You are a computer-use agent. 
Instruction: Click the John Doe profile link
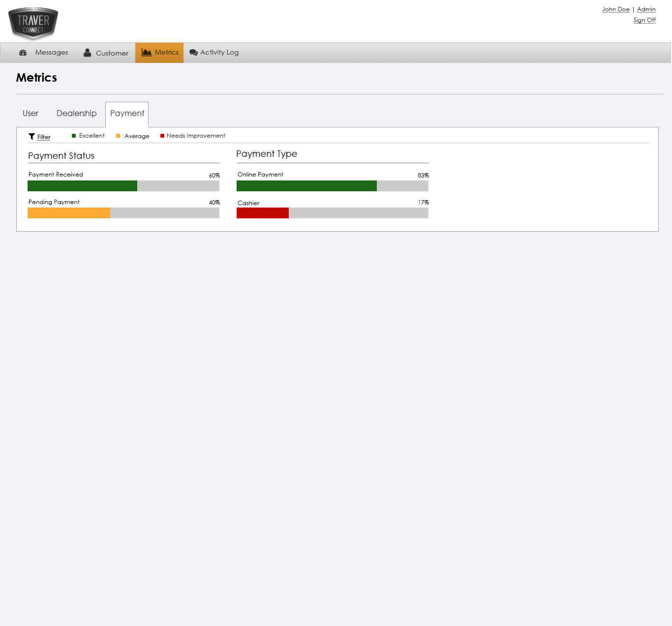tap(615, 9)
